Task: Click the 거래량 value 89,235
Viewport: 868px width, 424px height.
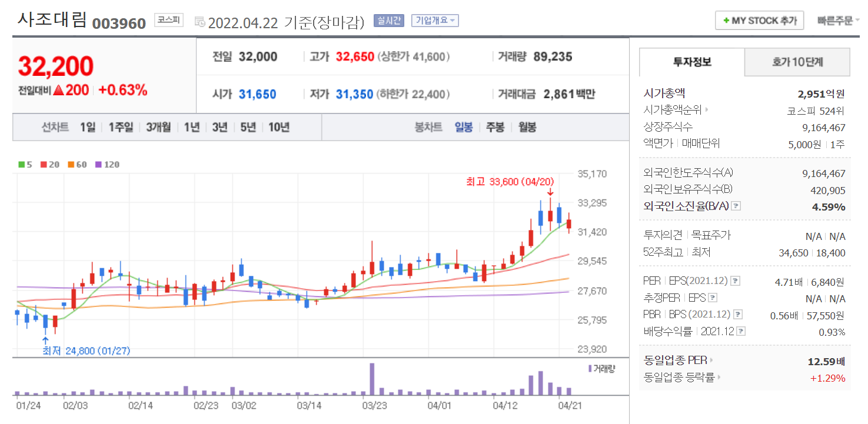Action: click(553, 57)
